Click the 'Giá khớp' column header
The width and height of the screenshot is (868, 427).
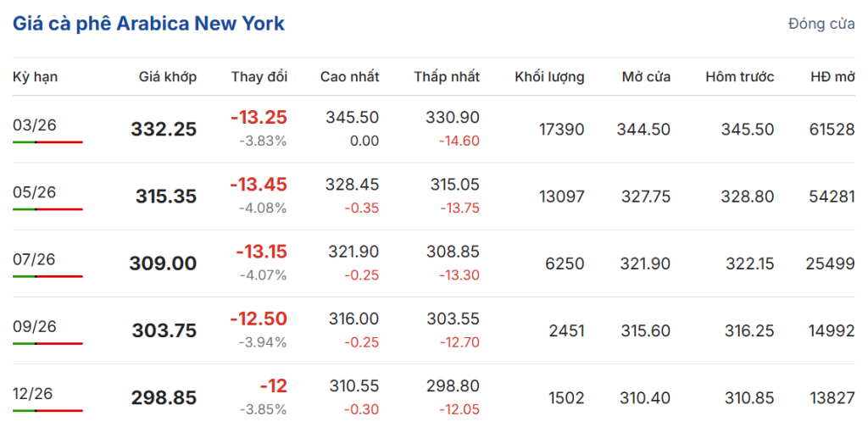coord(168,77)
